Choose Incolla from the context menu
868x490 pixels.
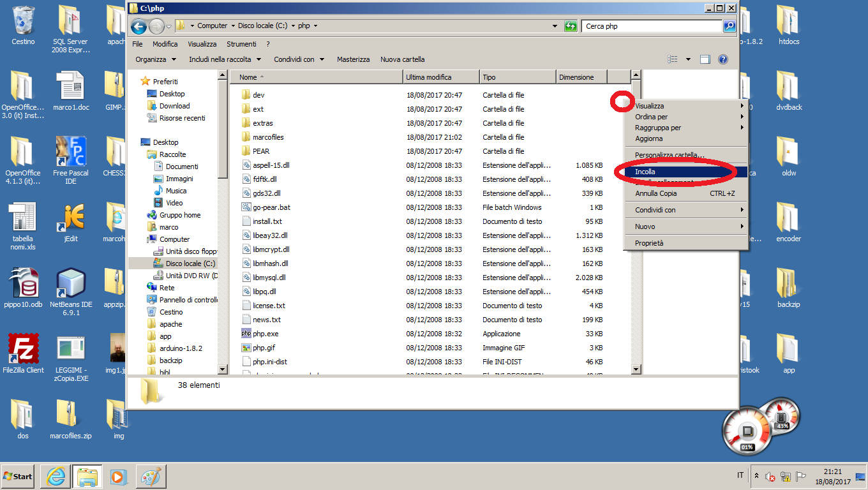coord(645,172)
